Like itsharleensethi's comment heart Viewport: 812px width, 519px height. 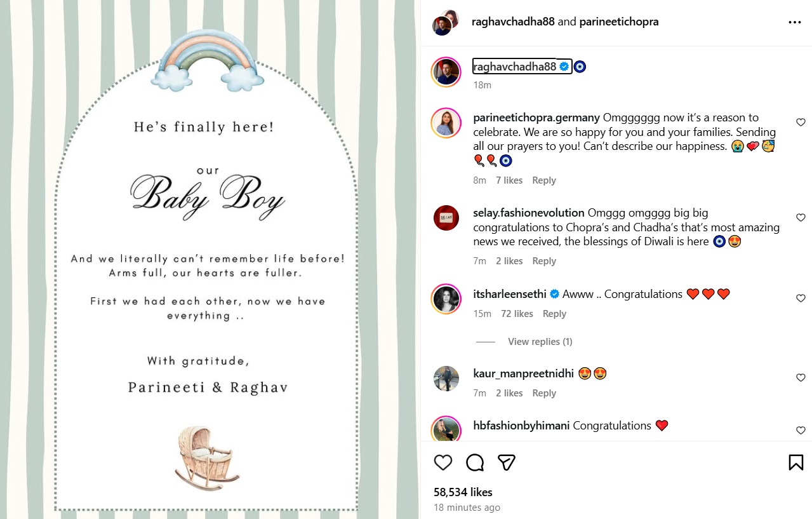(801, 298)
